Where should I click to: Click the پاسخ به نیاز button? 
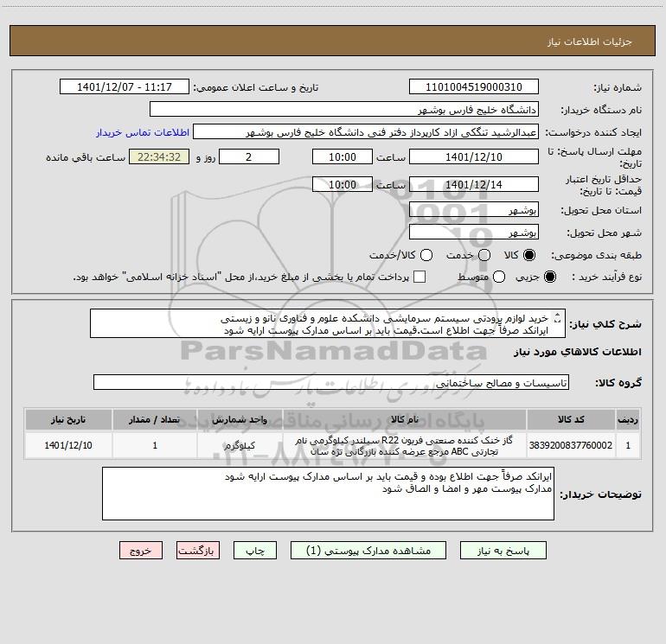tap(503, 551)
